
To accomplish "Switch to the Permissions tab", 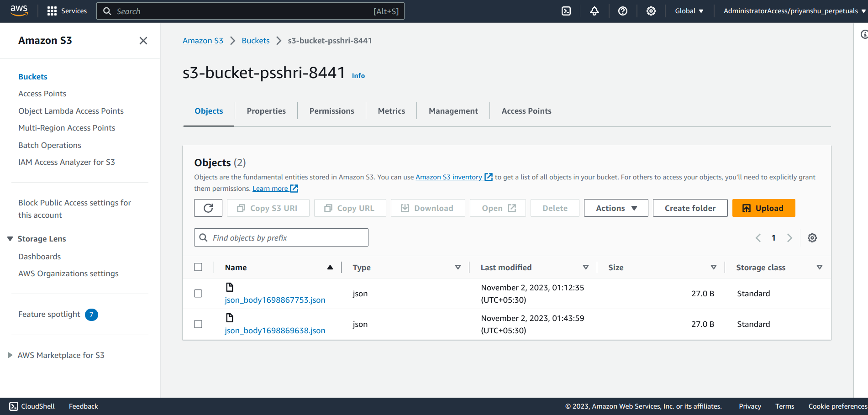I will coord(331,111).
